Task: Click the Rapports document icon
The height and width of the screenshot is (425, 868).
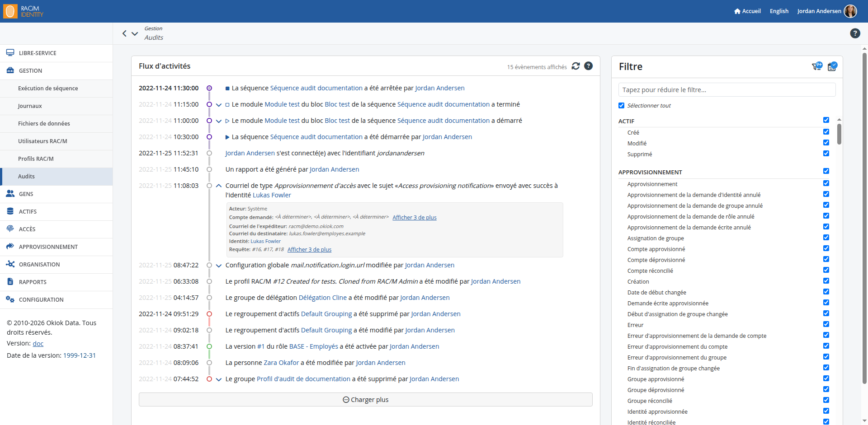Action: pos(10,282)
